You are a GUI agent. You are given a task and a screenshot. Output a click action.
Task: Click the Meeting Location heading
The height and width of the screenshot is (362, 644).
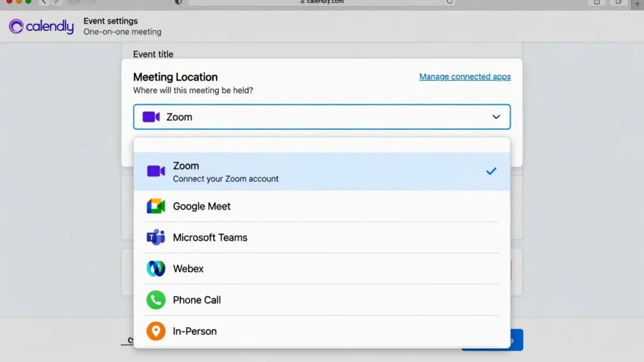tap(175, 77)
